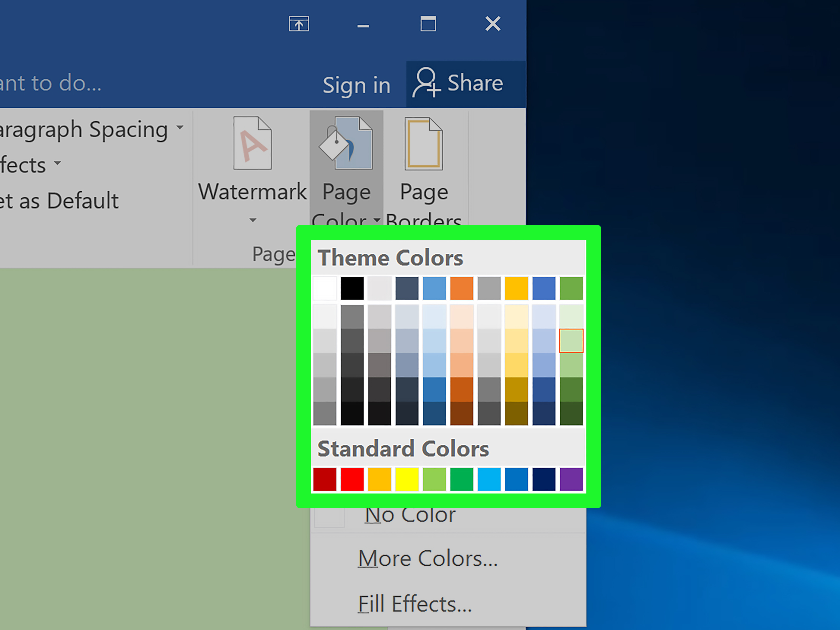This screenshot has height=630, width=840.
Task: Click the Tell me search field
Action: (50, 83)
